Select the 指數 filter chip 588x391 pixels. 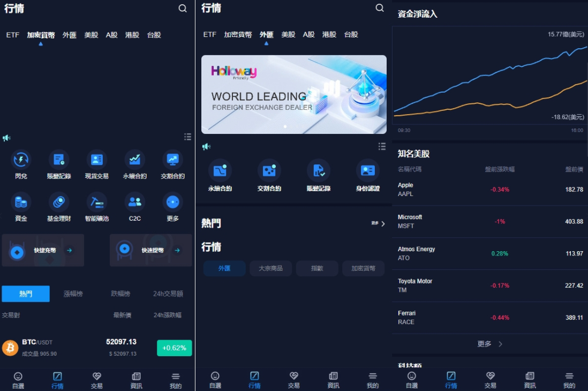317,268
